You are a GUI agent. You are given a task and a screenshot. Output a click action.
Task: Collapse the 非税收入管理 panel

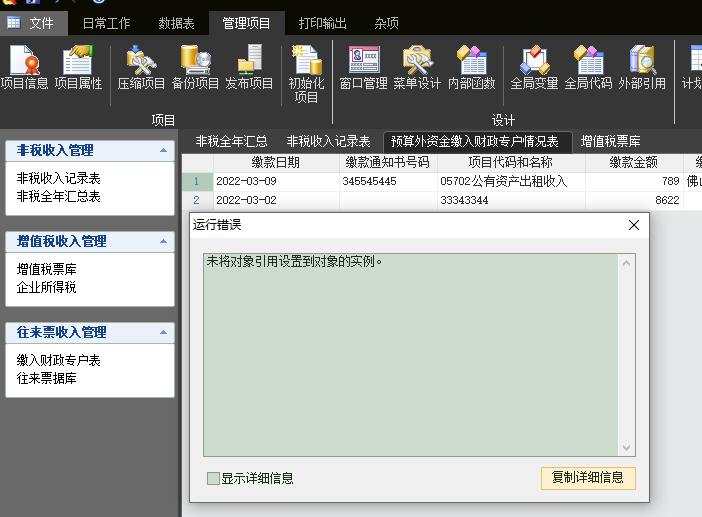coord(163,150)
